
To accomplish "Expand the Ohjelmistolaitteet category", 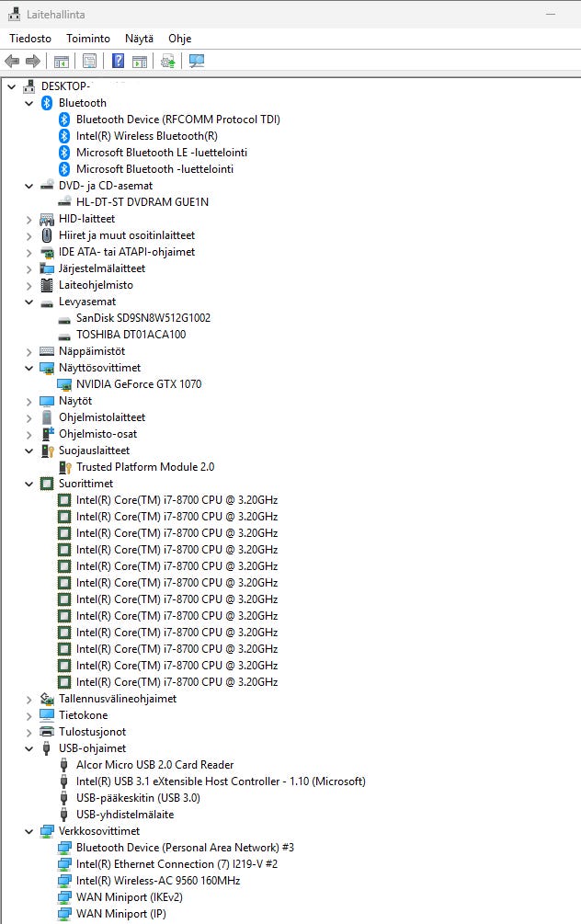I will pyautogui.click(x=28, y=417).
